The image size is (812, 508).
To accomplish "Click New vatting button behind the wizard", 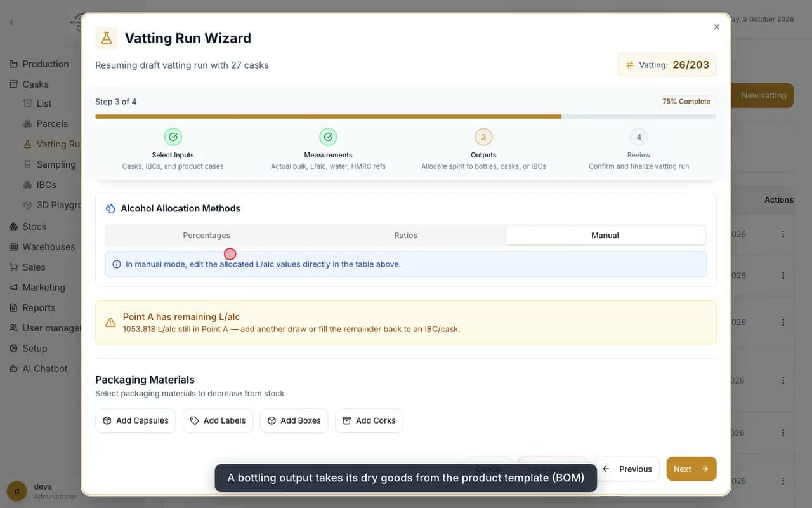I will tap(763, 95).
